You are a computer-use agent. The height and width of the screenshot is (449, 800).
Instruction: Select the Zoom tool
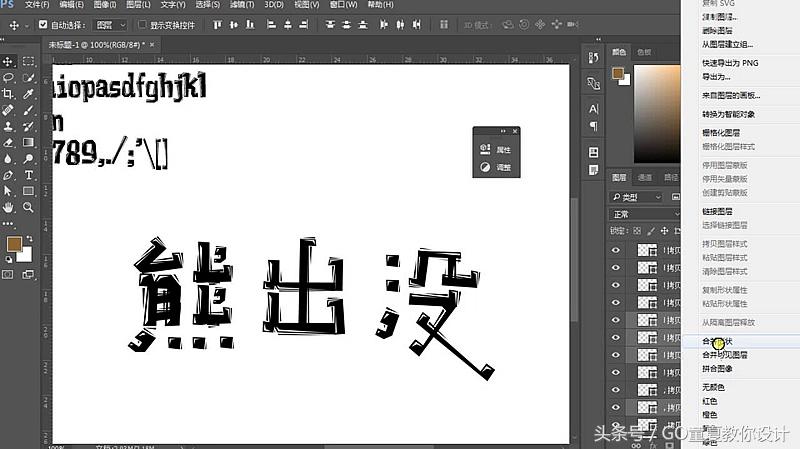28,207
